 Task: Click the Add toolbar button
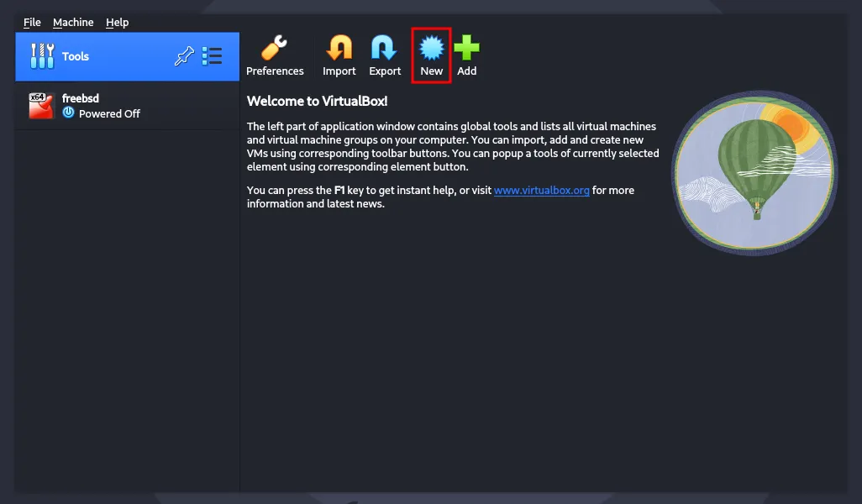tap(466, 55)
